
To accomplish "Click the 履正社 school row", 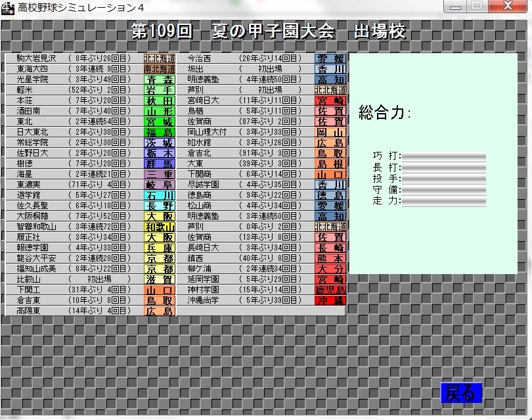I will click(91, 237).
